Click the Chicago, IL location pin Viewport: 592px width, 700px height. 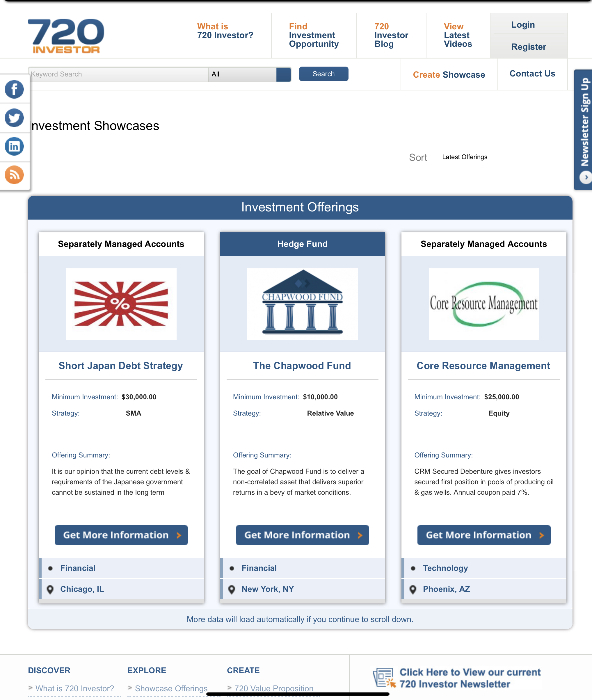(x=50, y=589)
